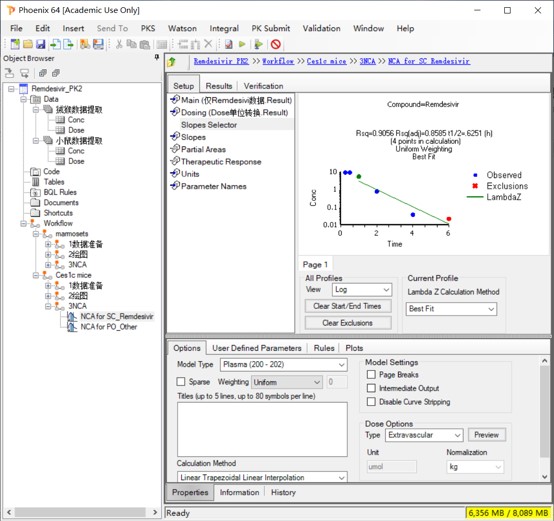This screenshot has height=521, width=554.
Task: Open the Lambda Z Best Fit dropdown
Action: [451, 309]
